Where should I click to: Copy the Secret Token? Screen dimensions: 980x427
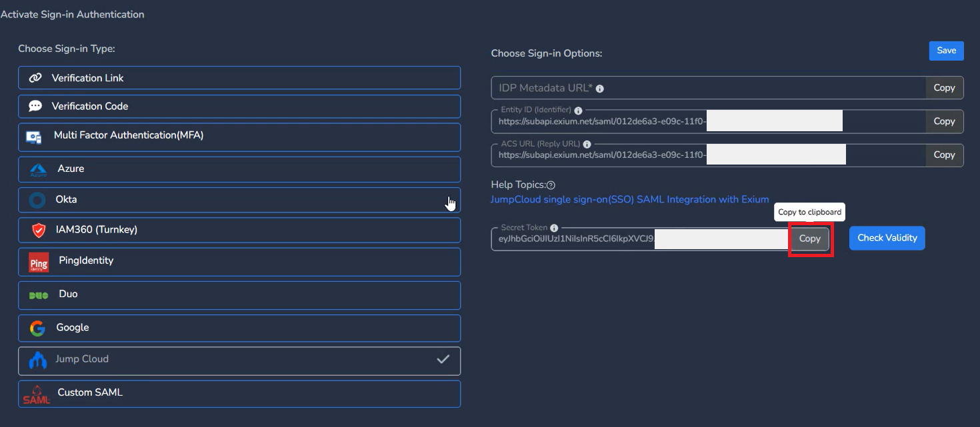[810, 238]
